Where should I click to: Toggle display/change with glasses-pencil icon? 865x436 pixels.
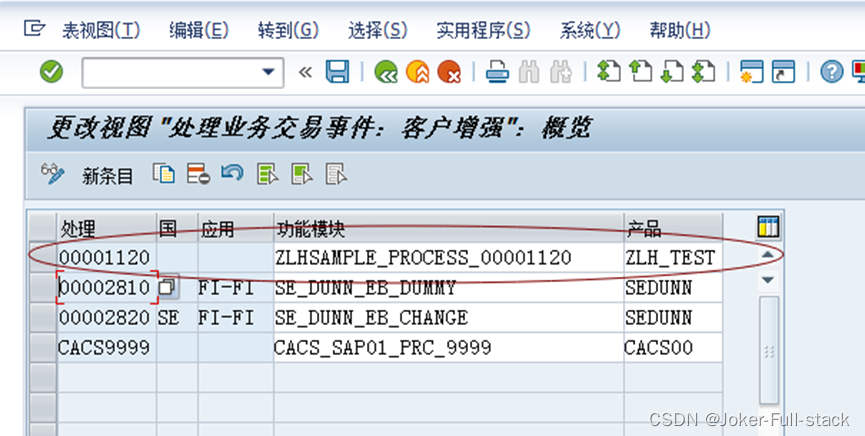(53, 174)
